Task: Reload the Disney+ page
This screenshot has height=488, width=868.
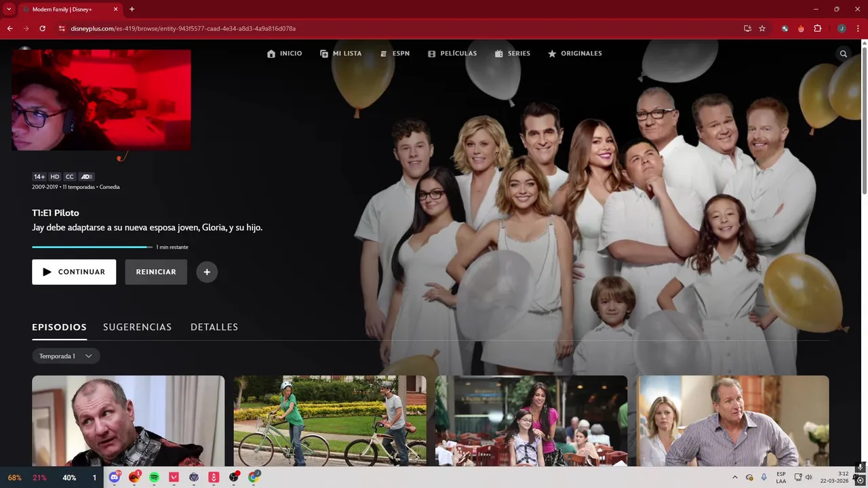Action: [42, 28]
